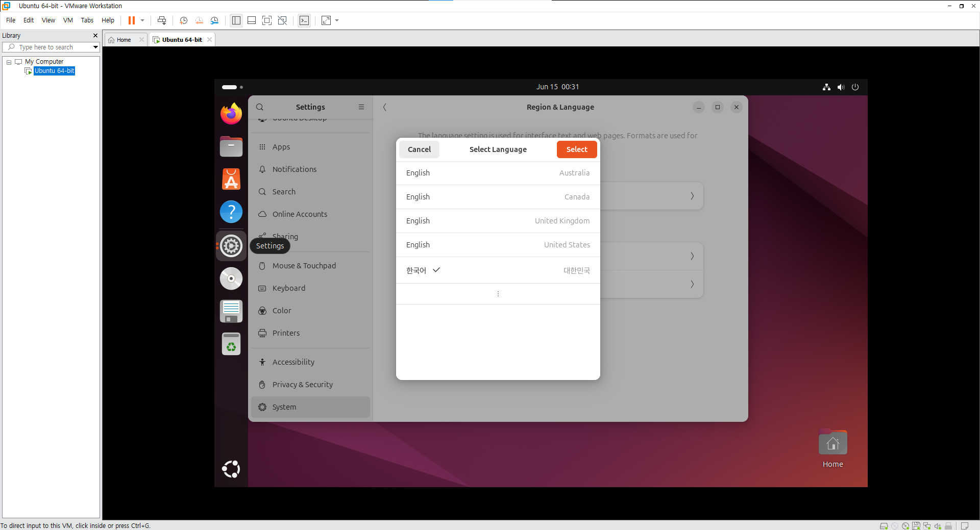Open the File menu
This screenshot has width=980, height=530.
pyautogui.click(x=11, y=20)
